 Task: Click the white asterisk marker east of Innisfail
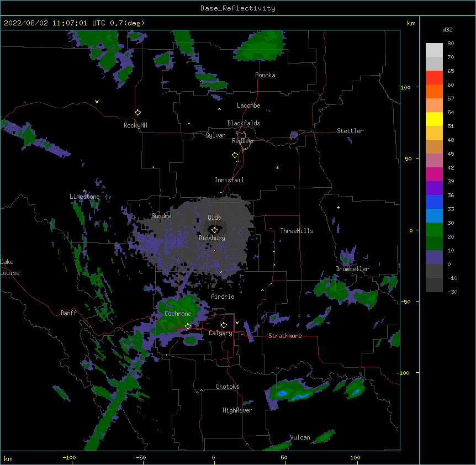tap(277, 167)
